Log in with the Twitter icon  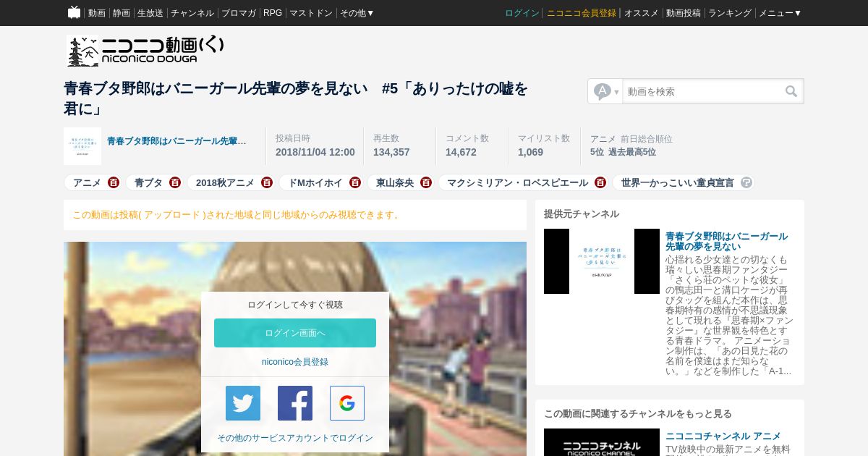[243, 403]
